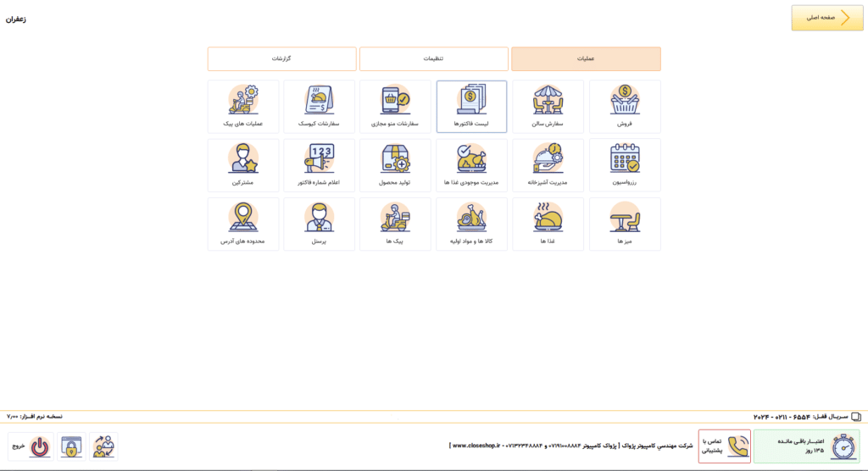Click the سریال قفل serial number text
The height and width of the screenshot is (471, 868).
tap(800, 416)
